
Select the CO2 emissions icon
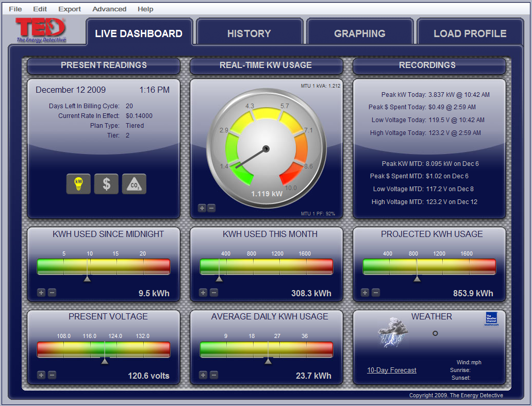134,184
